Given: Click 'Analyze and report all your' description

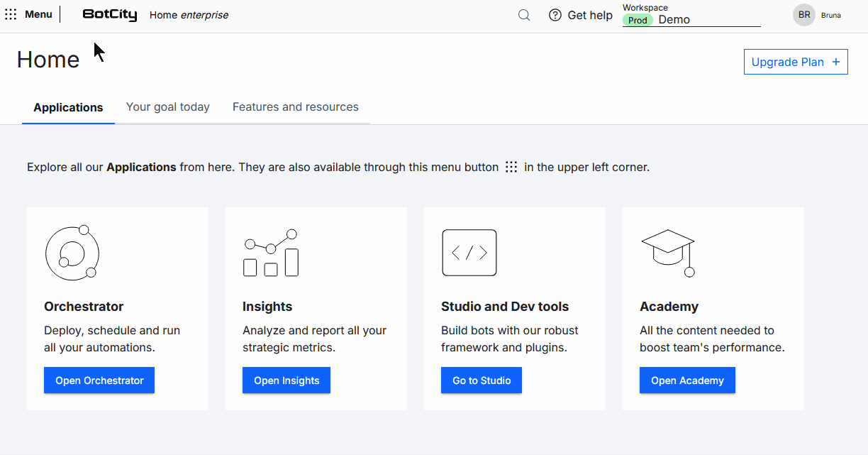Looking at the screenshot, I should pos(315,331).
